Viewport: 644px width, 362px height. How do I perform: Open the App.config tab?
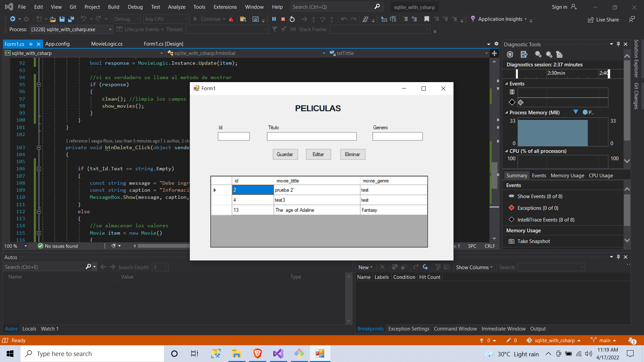point(57,44)
